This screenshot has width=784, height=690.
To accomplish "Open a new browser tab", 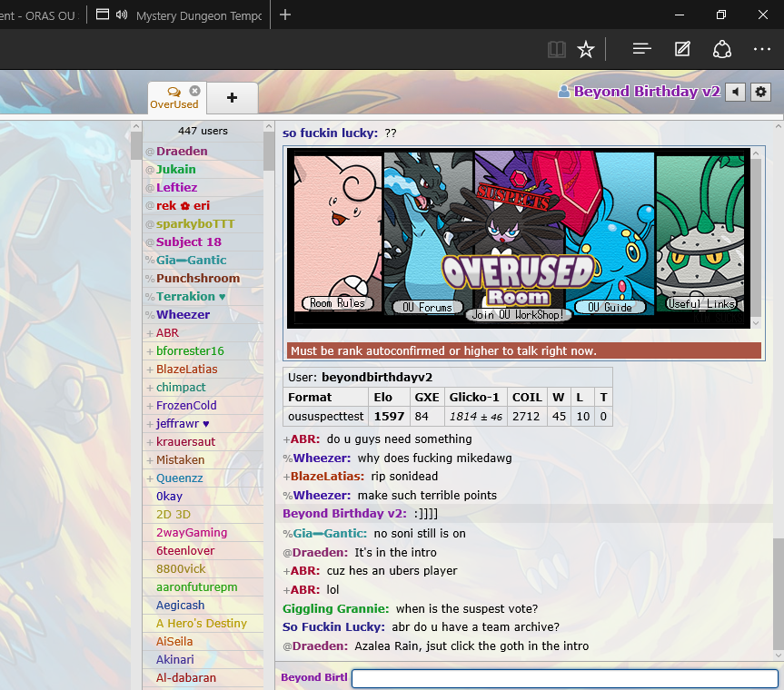I will [x=285, y=15].
